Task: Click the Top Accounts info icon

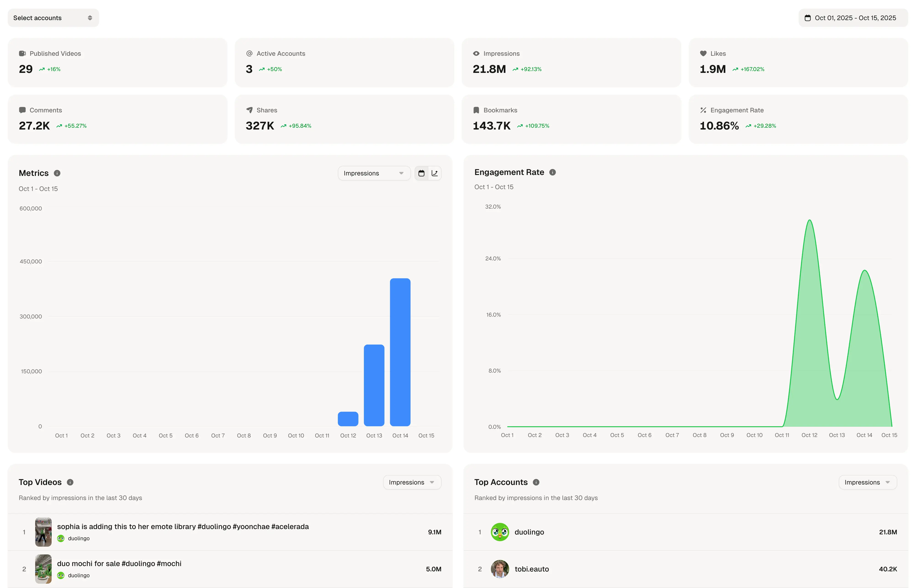Action: 536,482
